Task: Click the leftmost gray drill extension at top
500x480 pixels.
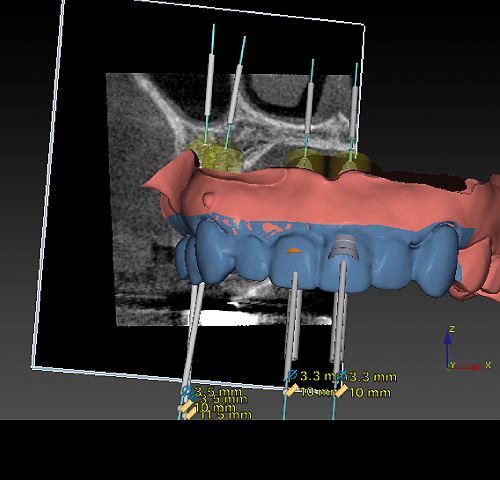Action: 210,85
